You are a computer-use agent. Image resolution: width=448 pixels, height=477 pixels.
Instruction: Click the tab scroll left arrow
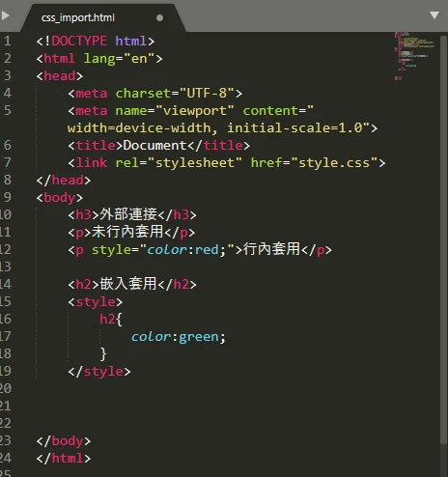[x=5, y=15]
